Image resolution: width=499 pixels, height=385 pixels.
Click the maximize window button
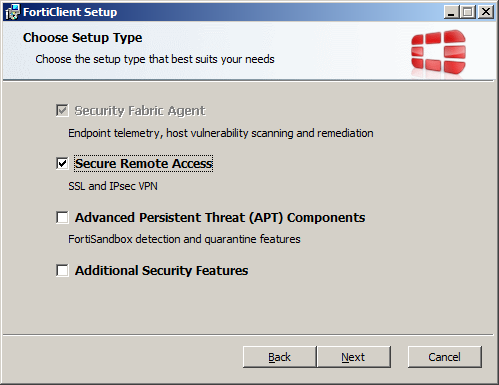pyautogui.click(x=468, y=12)
